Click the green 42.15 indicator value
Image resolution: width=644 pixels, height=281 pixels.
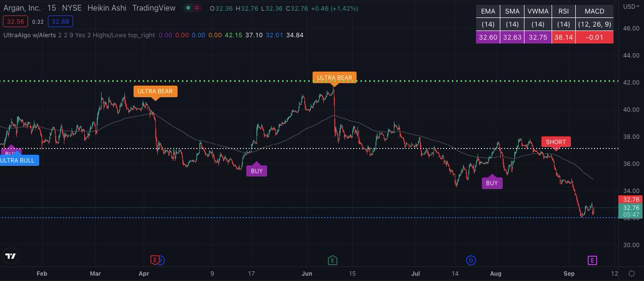click(x=233, y=35)
